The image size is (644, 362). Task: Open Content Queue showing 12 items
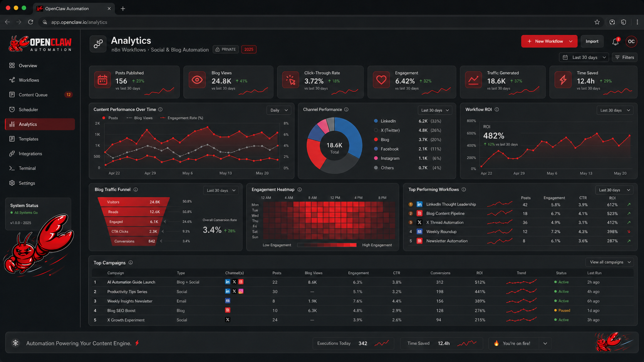tap(33, 95)
